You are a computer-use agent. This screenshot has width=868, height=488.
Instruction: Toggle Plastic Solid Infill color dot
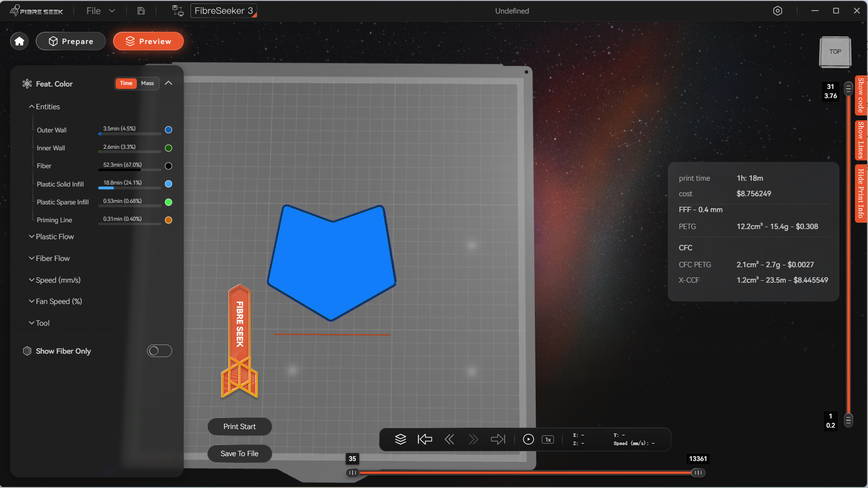[168, 184]
